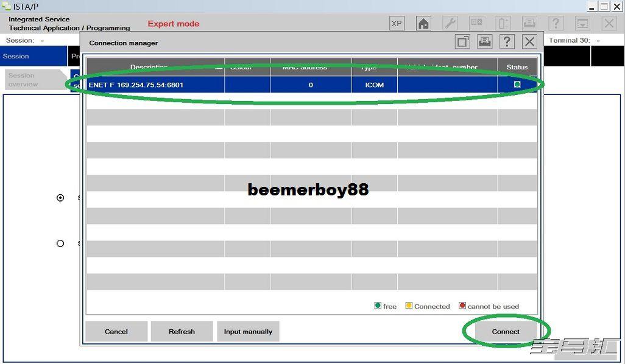
Task: Go to the home screen via house icon
Action: point(423,24)
